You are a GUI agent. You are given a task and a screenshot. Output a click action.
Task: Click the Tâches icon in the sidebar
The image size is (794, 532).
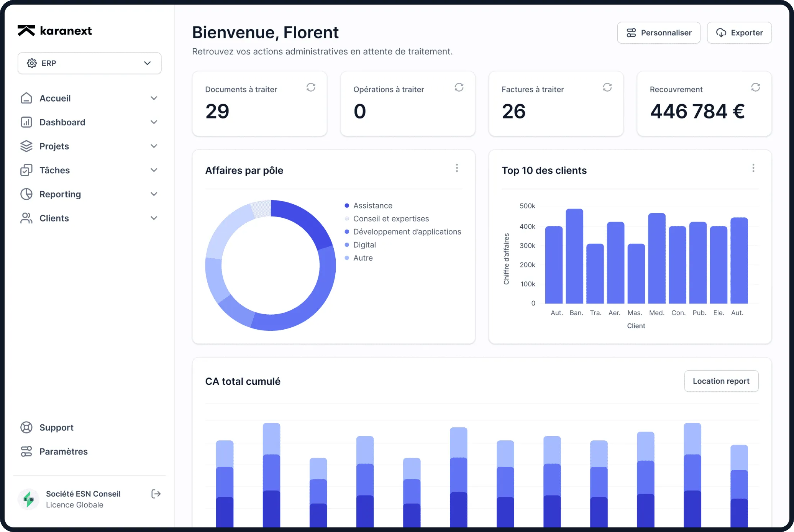pos(26,170)
